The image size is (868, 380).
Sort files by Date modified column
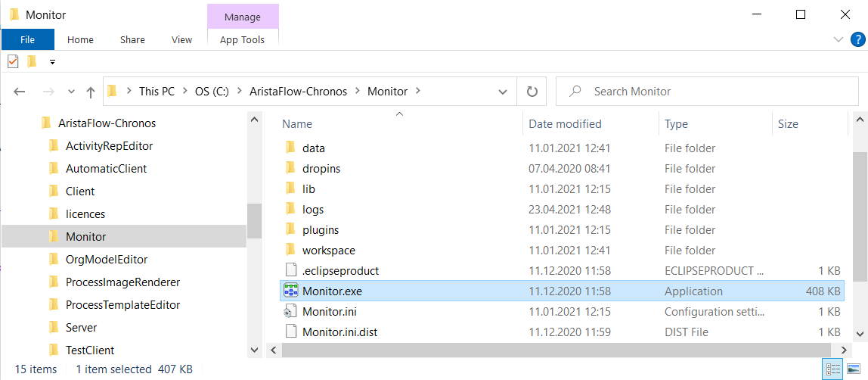tap(566, 124)
